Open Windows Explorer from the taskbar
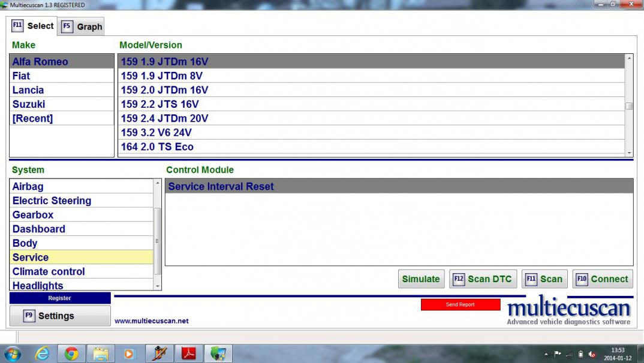This screenshot has height=363, width=644. [x=100, y=353]
